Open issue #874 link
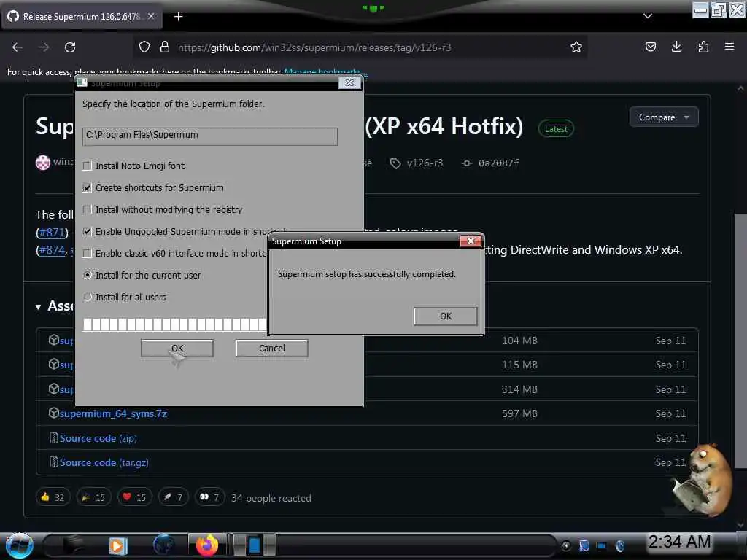The image size is (747, 560). coord(52,250)
